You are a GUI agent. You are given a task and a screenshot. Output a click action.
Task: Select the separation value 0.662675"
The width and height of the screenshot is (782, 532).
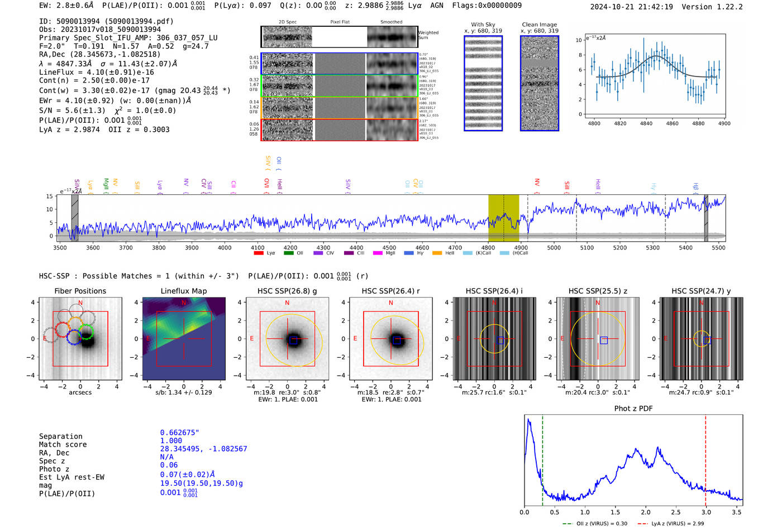point(180,433)
